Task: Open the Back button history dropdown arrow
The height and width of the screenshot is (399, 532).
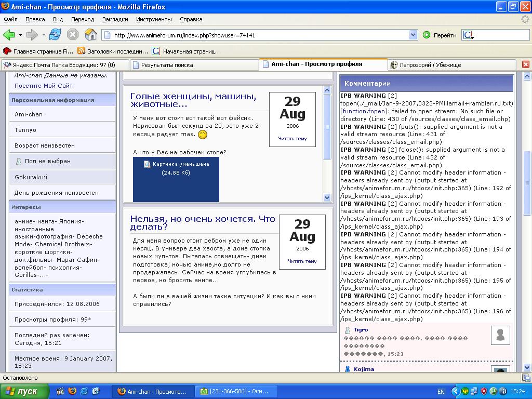Action: pos(20,35)
